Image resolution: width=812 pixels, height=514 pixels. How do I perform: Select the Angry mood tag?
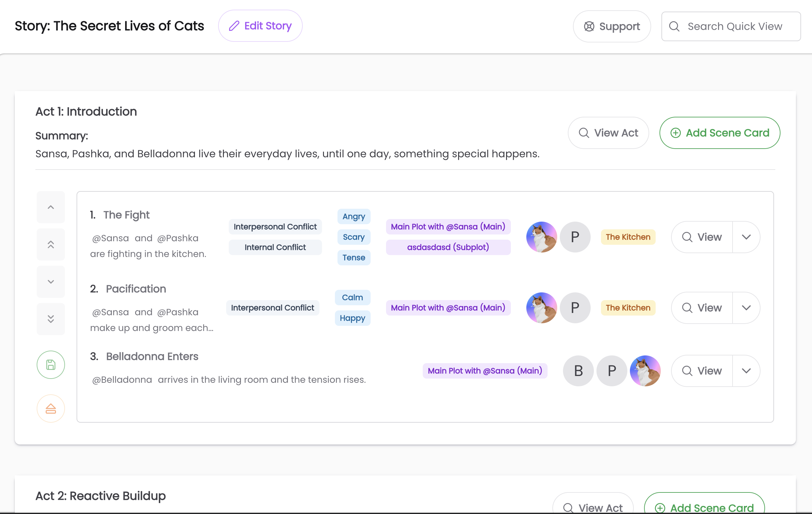pos(354,216)
